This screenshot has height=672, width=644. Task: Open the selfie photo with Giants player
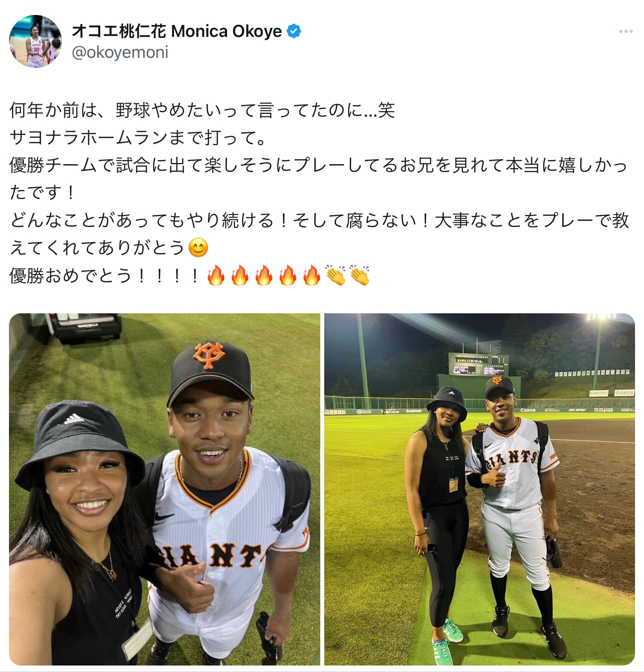coord(165,489)
